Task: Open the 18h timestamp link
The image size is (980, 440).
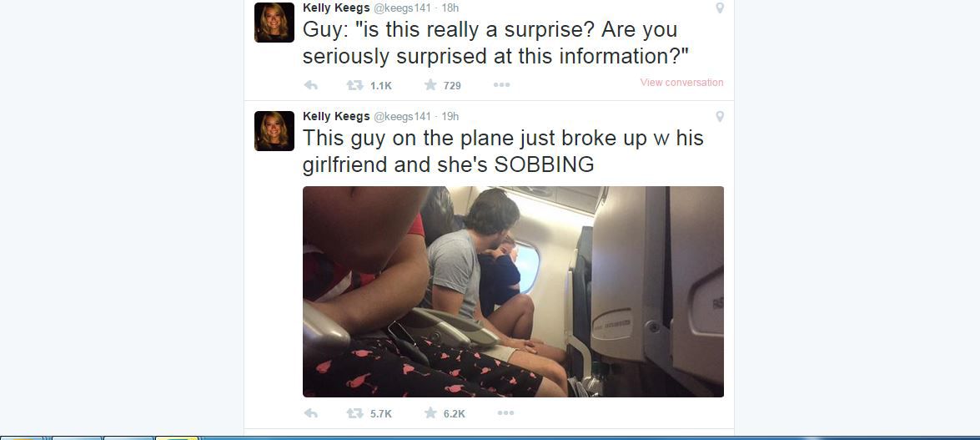Action: coord(450,8)
